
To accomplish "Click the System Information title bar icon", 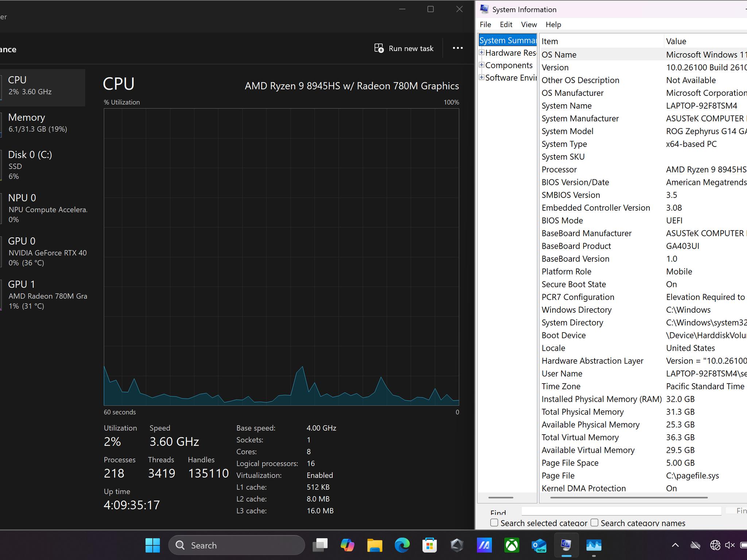I will [484, 9].
